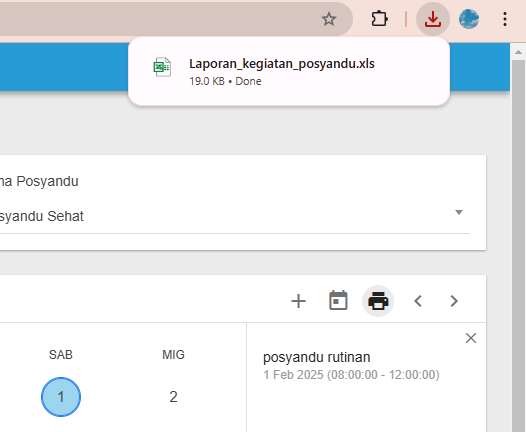Go to next month with right chevron

[454, 301]
